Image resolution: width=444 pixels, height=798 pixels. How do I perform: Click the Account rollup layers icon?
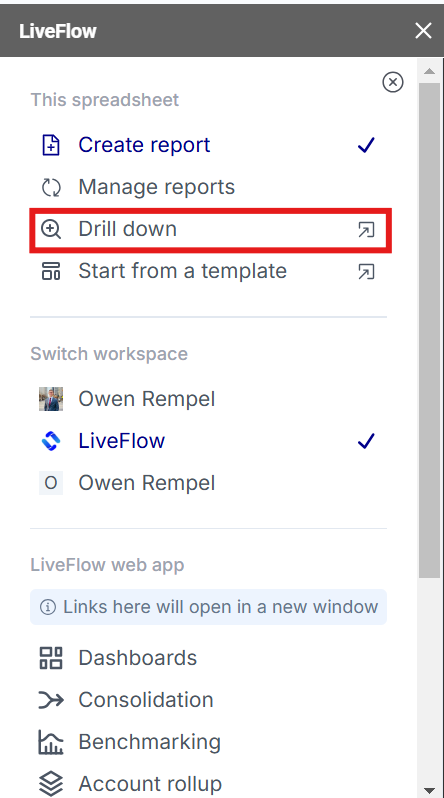point(51,784)
